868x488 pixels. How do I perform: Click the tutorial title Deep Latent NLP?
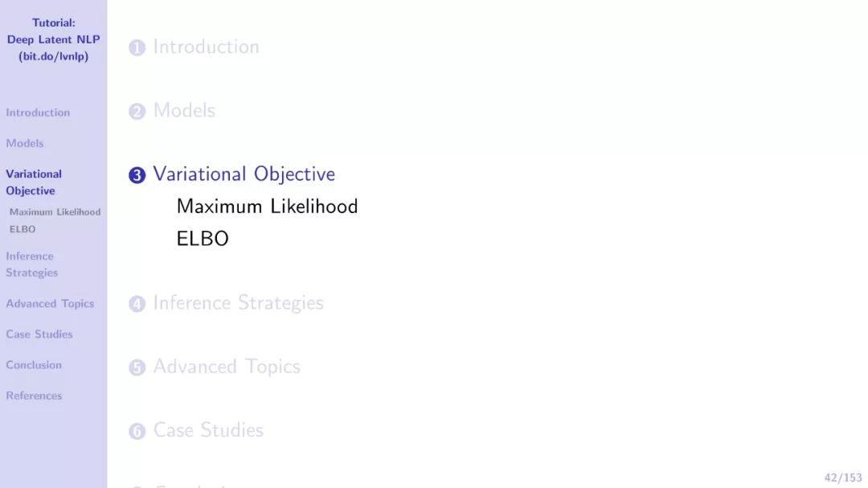coord(53,39)
